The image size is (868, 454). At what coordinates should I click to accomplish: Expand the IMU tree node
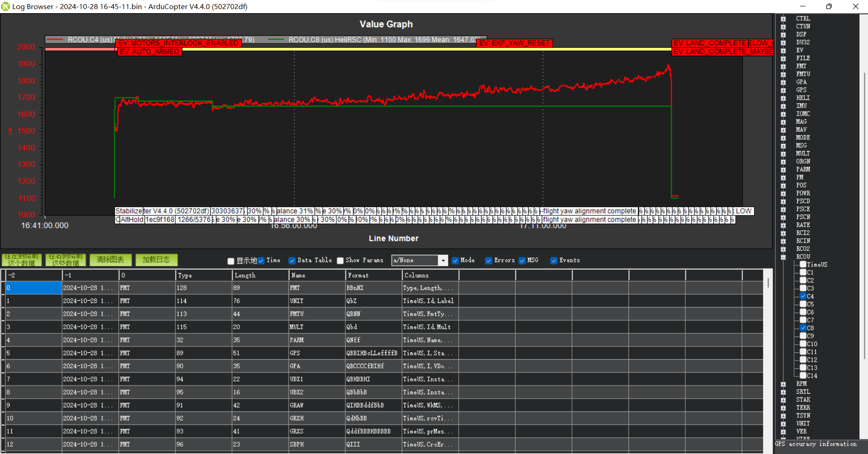coord(783,106)
